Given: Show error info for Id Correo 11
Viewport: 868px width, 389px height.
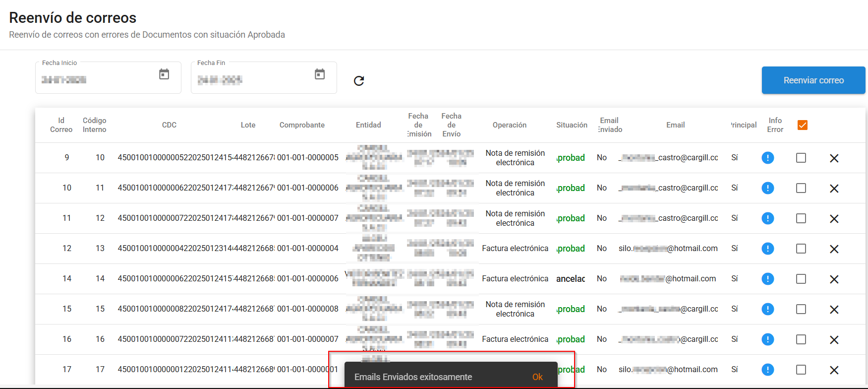Looking at the screenshot, I should coord(767,218).
